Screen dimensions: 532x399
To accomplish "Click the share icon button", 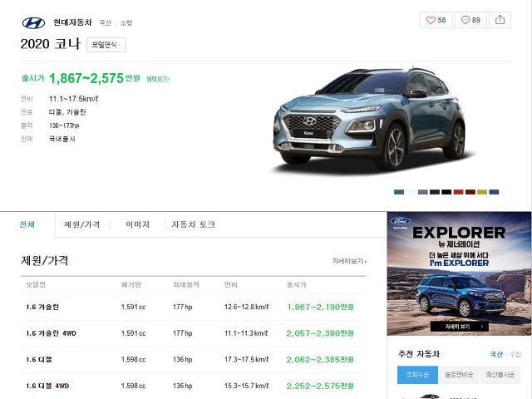I will [x=500, y=20].
